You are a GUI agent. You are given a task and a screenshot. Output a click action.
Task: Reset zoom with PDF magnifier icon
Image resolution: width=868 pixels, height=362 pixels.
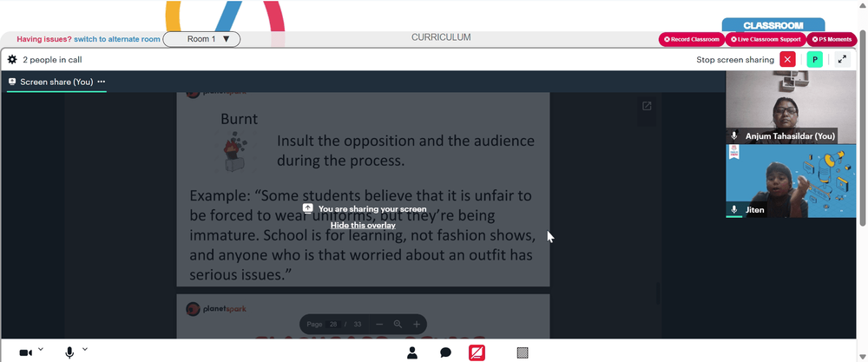point(398,325)
